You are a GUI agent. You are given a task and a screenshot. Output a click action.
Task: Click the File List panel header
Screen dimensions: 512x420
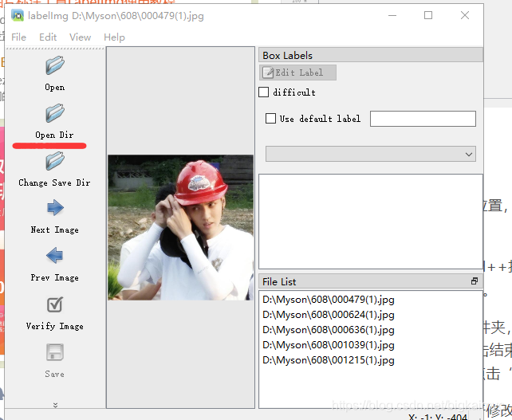[371, 281]
